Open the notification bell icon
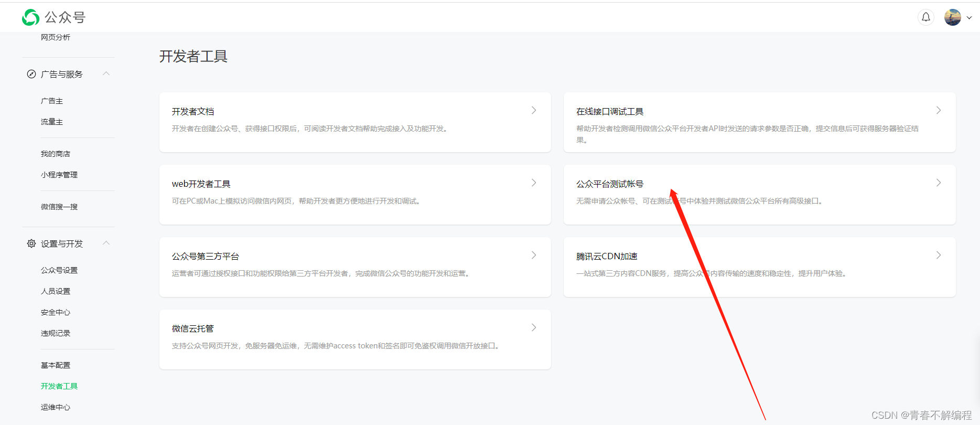The height and width of the screenshot is (425, 980). (x=926, y=17)
